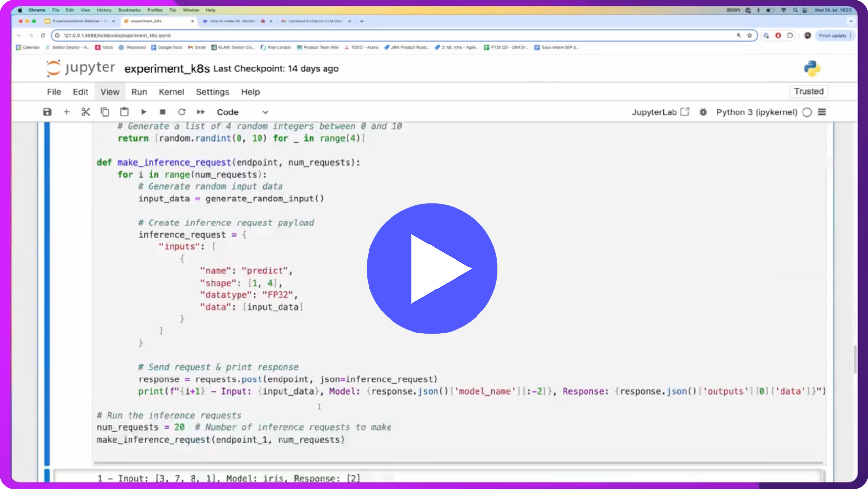Image resolution: width=868 pixels, height=489 pixels.
Task: Open the hamburger menu beside kernel status
Action: pos(822,112)
